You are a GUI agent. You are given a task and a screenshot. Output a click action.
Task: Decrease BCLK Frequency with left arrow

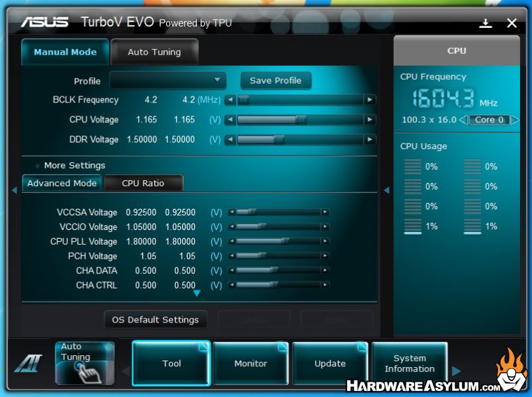click(230, 100)
